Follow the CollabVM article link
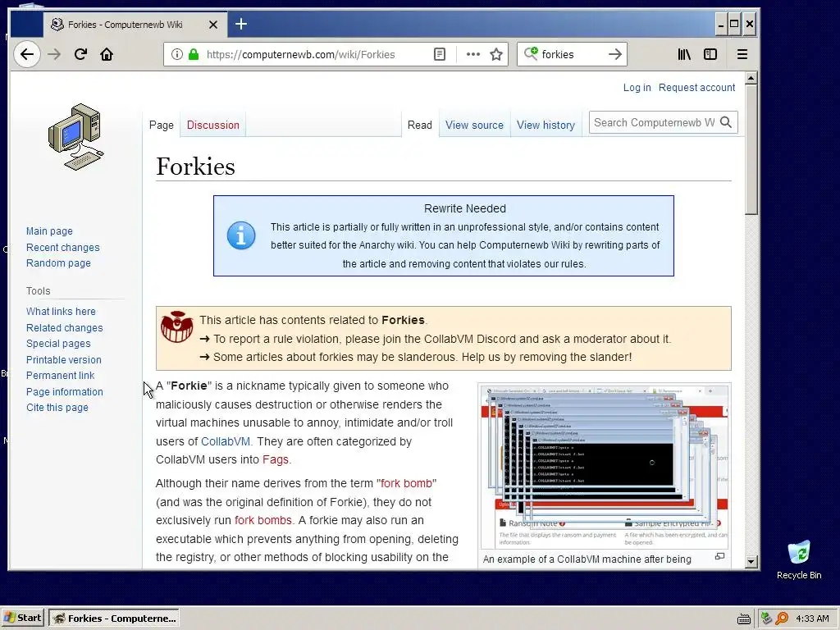The height and width of the screenshot is (630, 840). click(226, 441)
